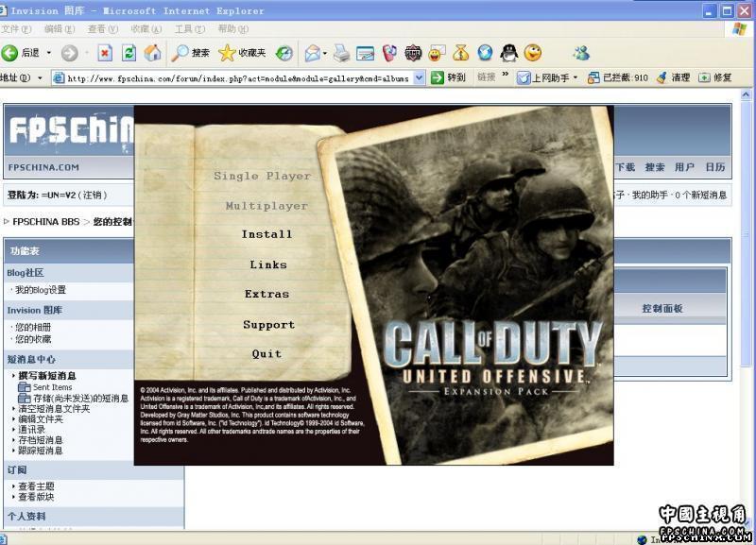Select Support in Call of Duty menu
This screenshot has height=545, width=756.
click(268, 325)
